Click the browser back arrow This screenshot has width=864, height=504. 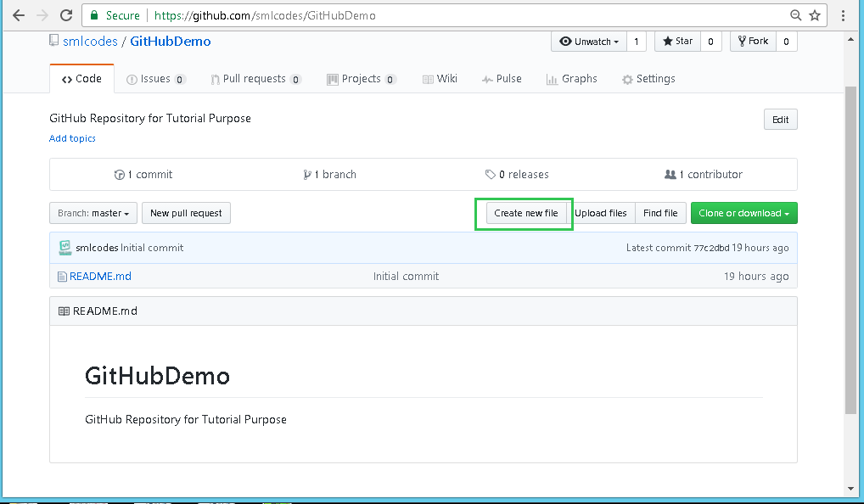click(x=18, y=15)
